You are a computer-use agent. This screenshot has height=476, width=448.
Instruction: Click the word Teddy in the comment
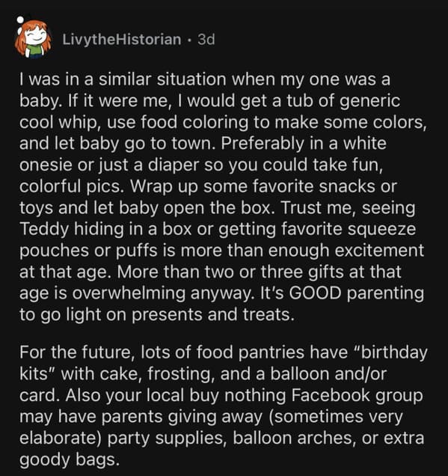pos(44,230)
